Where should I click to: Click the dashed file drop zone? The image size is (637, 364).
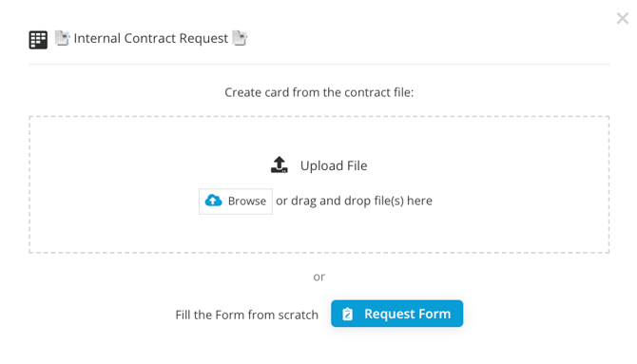318,184
